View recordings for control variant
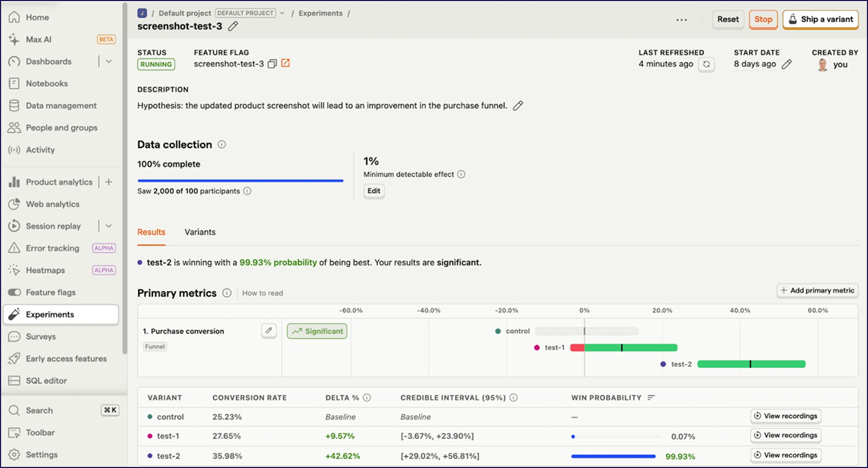The height and width of the screenshot is (468, 868). (x=786, y=416)
